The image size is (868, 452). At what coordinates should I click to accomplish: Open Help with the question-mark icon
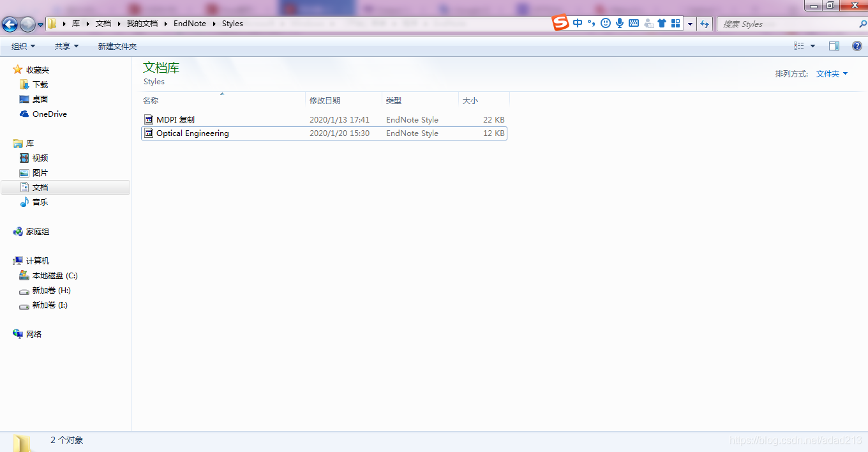click(x=857, y=46)
